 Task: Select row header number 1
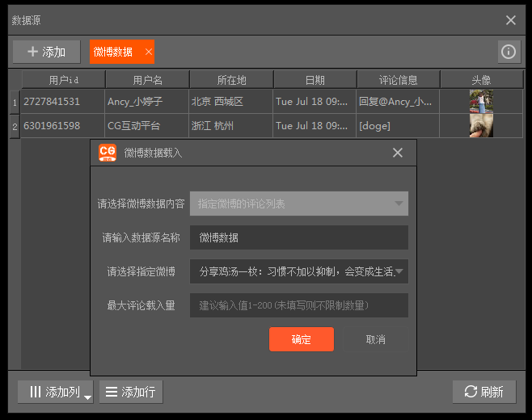click(x=15, y=102)
